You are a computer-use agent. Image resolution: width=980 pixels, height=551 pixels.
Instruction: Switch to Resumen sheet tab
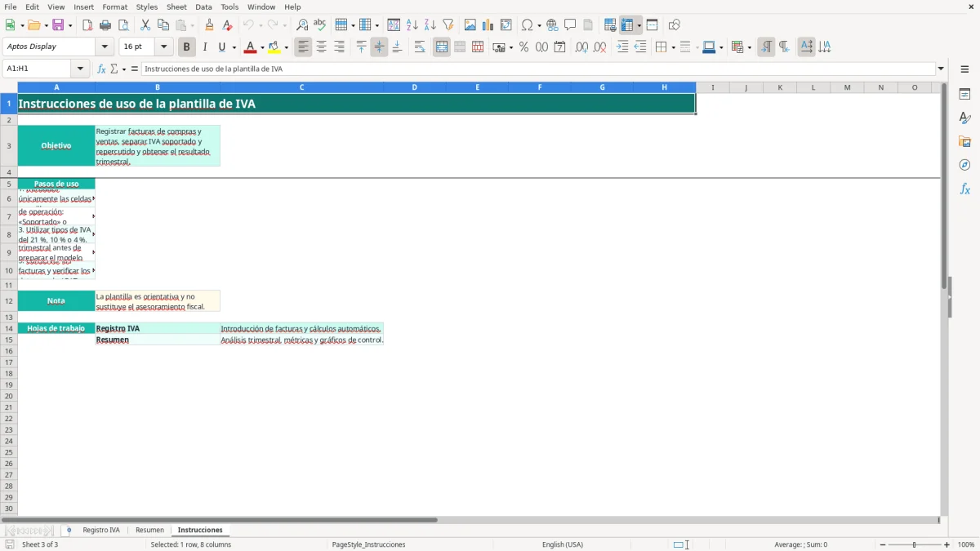149,531
